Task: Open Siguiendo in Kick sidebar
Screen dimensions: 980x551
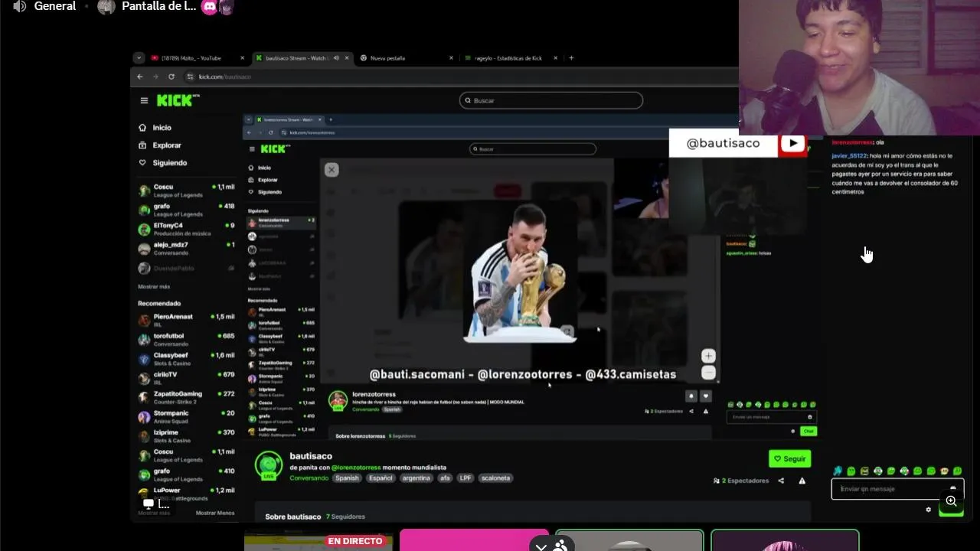Action: [169, 163]
